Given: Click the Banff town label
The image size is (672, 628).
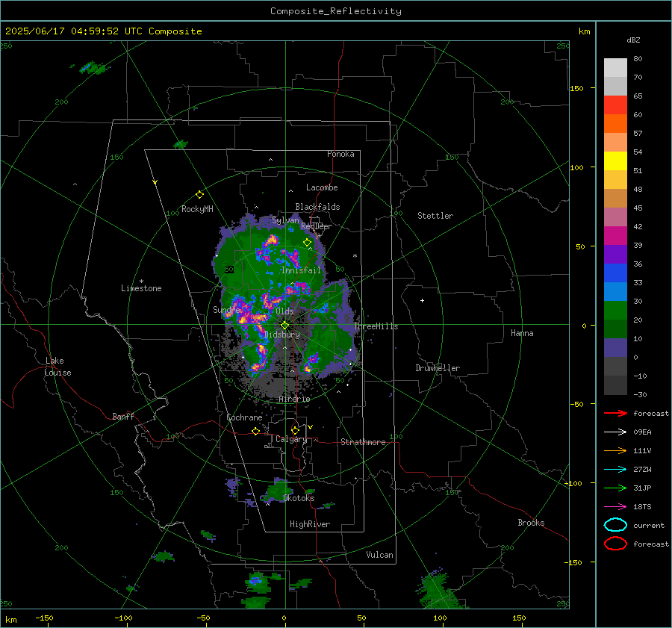Looking at the screenshot, I should pos(123,417).
